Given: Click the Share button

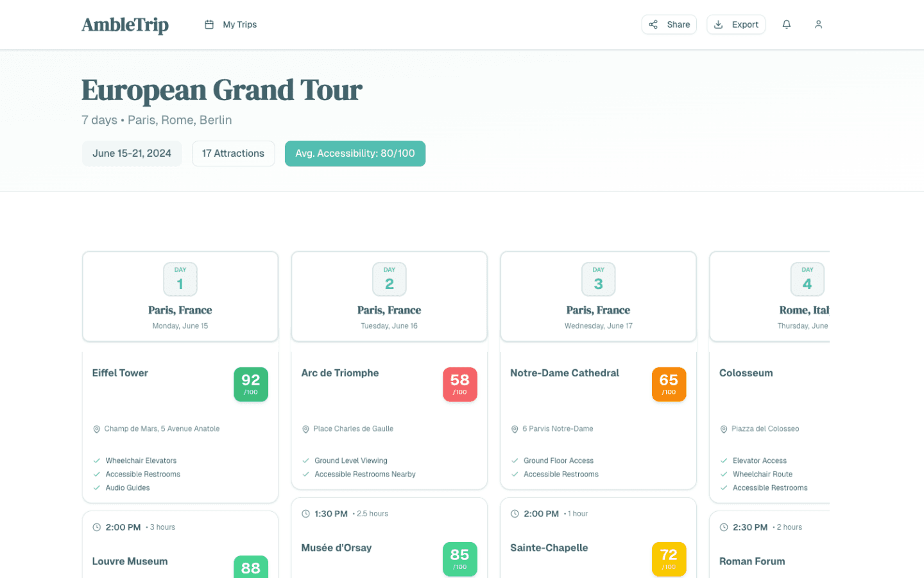Looking at the screenshot, I should (x=669, y=24).
